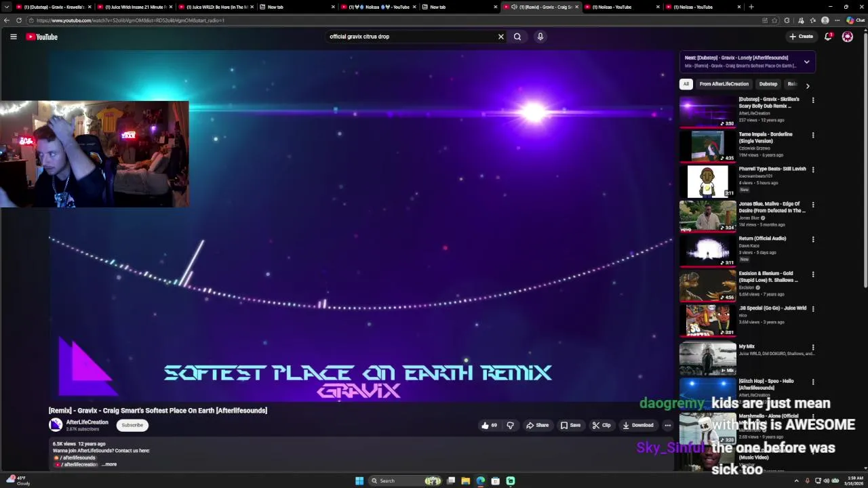Download the video
868x488 pixels.
[x=638, y=426]
